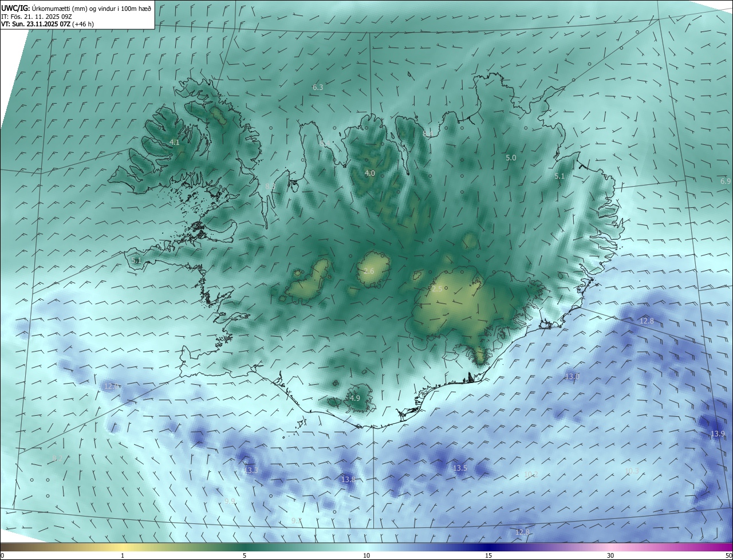This screenshot has width=733, height=560.
Task: Click the '0' label on the color scale
Action: pyautogui.click(x=2, y=555)
